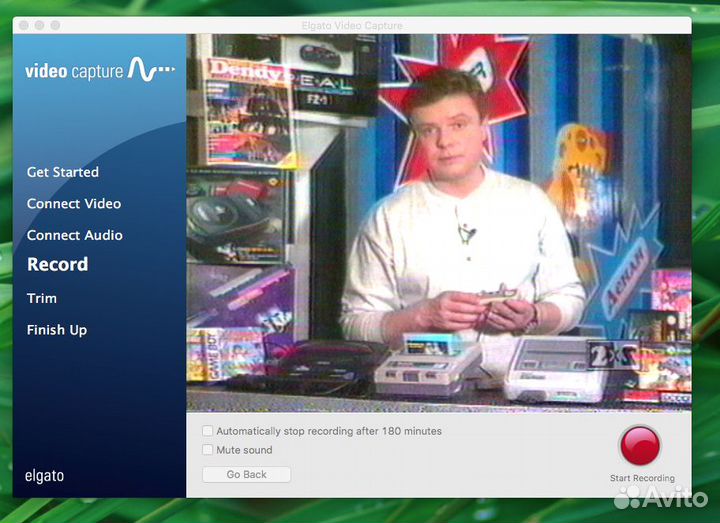Close the Elgato Video Capture window
Screen dimensions: 720x523
tap(24, 24)
